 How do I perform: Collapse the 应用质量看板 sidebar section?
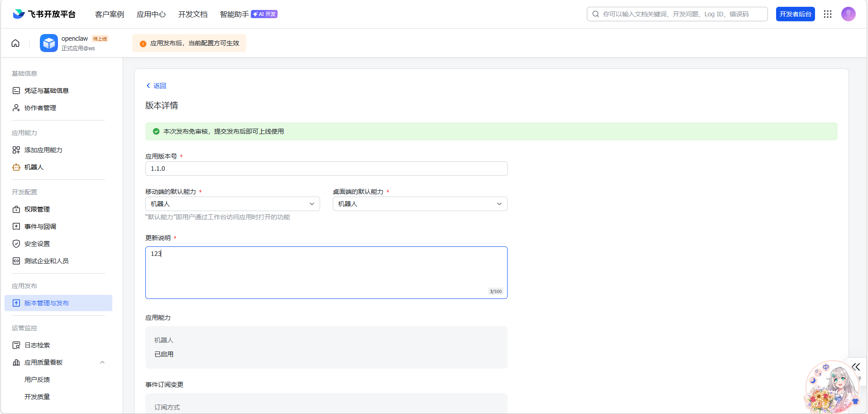tap(102, 362)
